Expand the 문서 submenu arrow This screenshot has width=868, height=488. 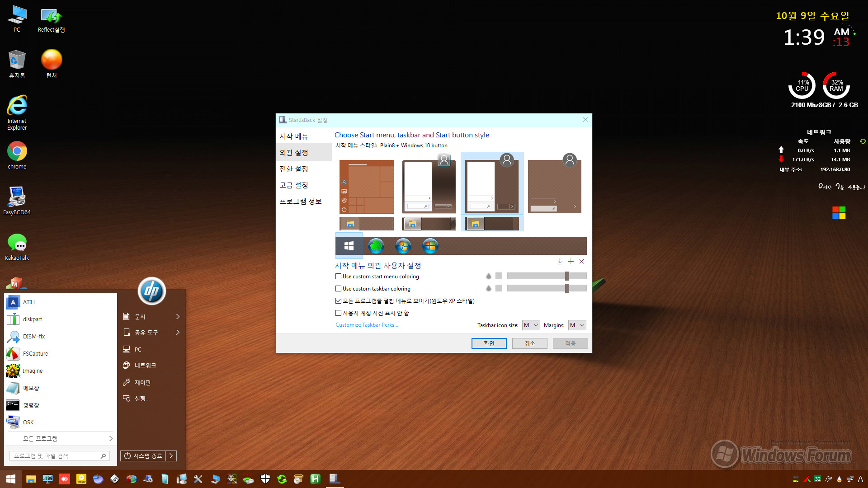[178, 317]
